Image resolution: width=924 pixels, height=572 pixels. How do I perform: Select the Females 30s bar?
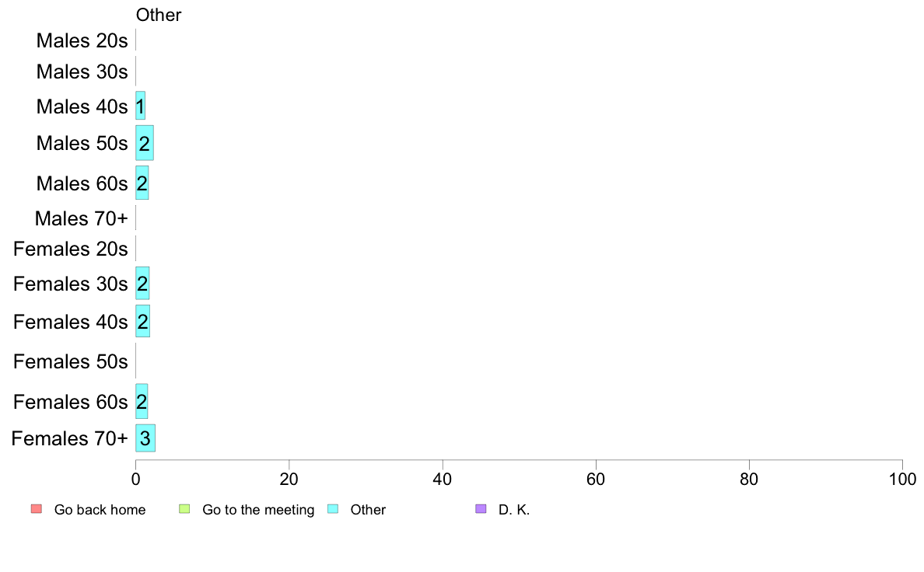[142, 284]
